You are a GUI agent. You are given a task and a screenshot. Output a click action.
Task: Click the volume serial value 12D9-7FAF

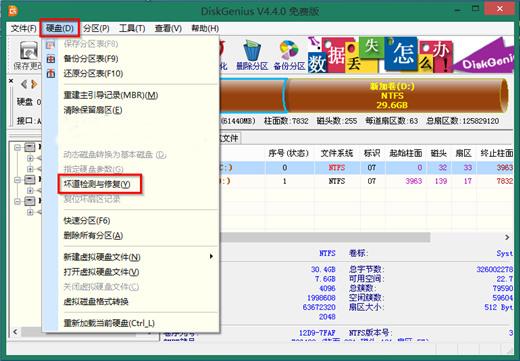coord(317,333)
